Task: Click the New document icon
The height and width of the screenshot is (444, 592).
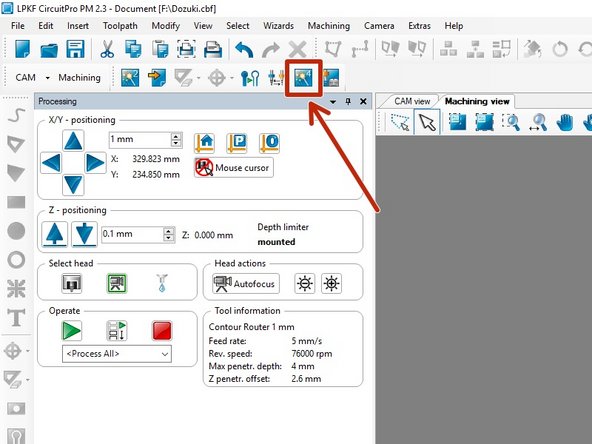Action: 22,49
